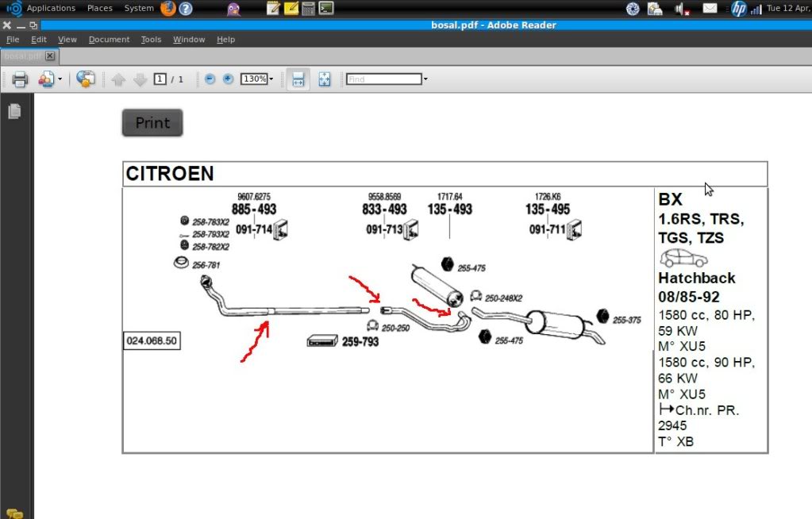The height and width of the screenshot is (519, 812).
Task: Open the zoom level dropdown arrow
Action: 271,79
